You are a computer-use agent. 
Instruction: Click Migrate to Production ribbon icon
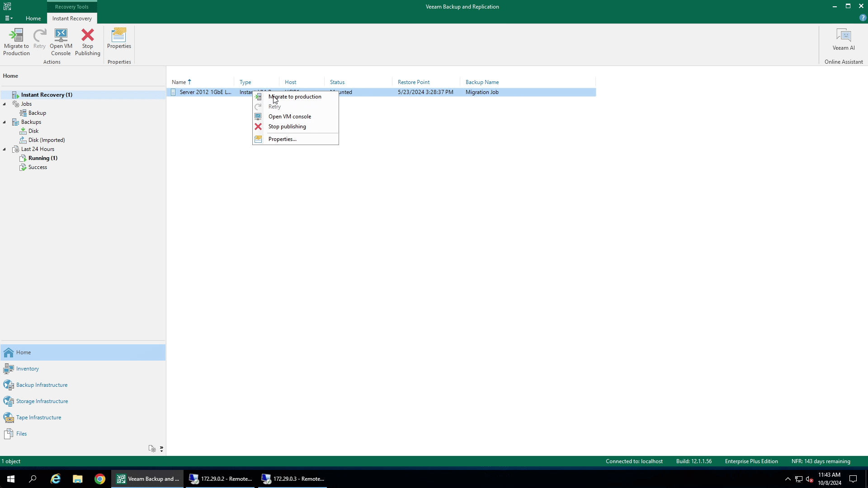pyautogui.click(x=16, y=42)
